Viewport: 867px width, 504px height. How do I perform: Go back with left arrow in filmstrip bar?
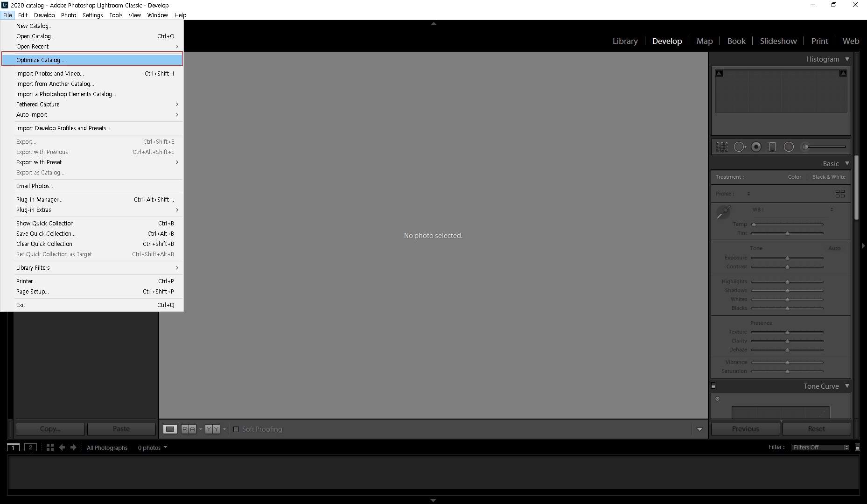click(x=62, y=448)
